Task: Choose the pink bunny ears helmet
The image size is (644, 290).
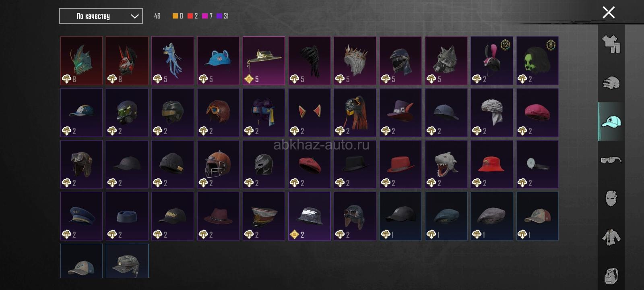Action: [x=492, y=60]
